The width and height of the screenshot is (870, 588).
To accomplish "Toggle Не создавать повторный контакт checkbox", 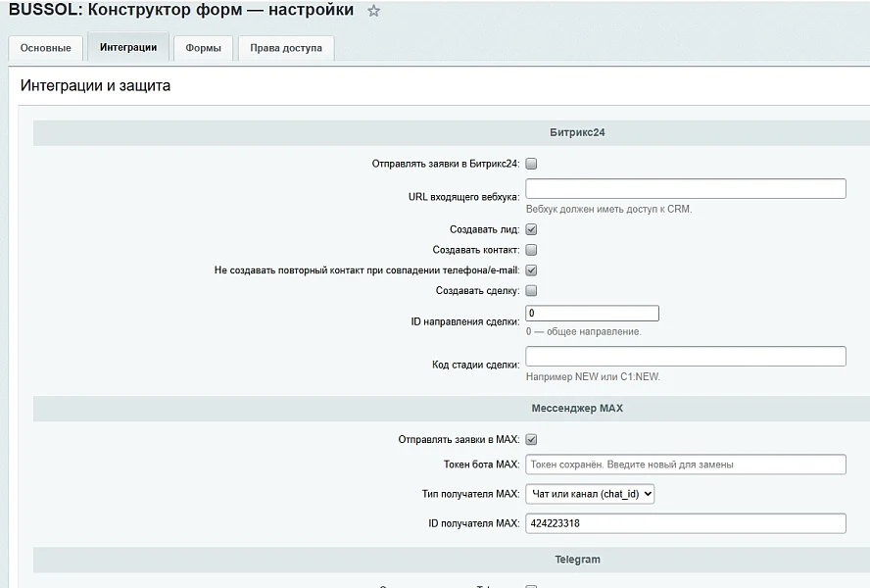I will tap(531, 270).
